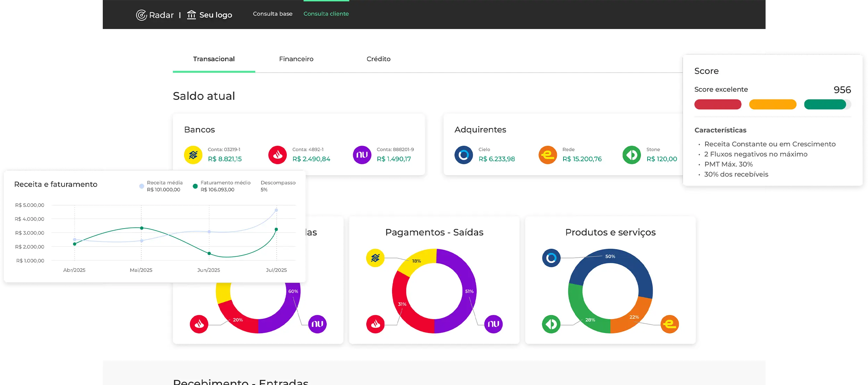Open the Crédito tab
This screenshot has height=385, width=868.
pyautogui.click(x=378, y=59)
